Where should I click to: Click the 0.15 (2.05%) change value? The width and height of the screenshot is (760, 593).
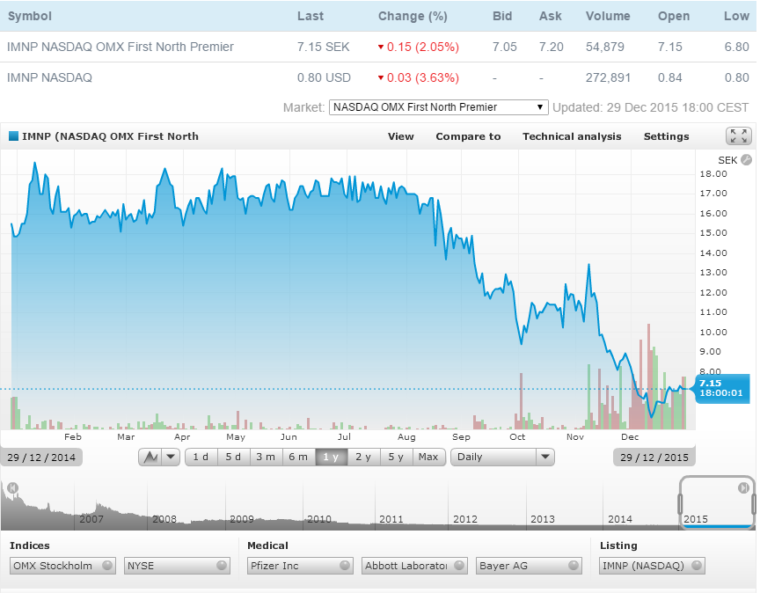pyautogui.click(x=418, y=47)
